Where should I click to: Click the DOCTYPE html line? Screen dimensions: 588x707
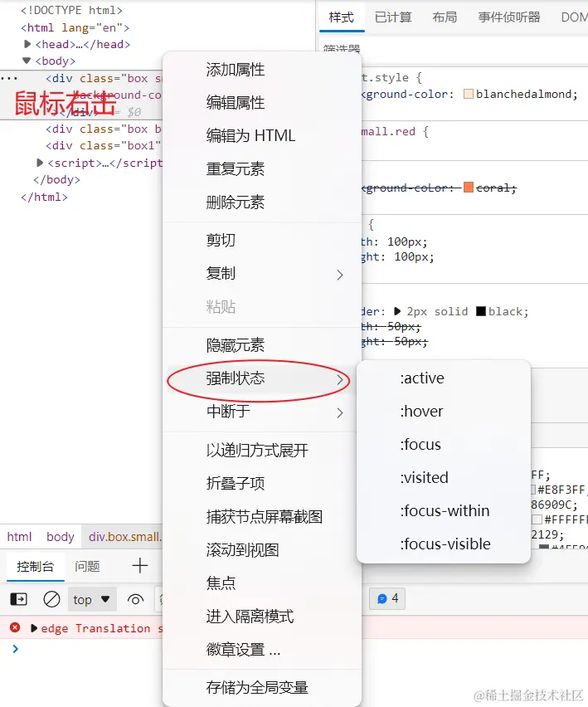[71, 10]
